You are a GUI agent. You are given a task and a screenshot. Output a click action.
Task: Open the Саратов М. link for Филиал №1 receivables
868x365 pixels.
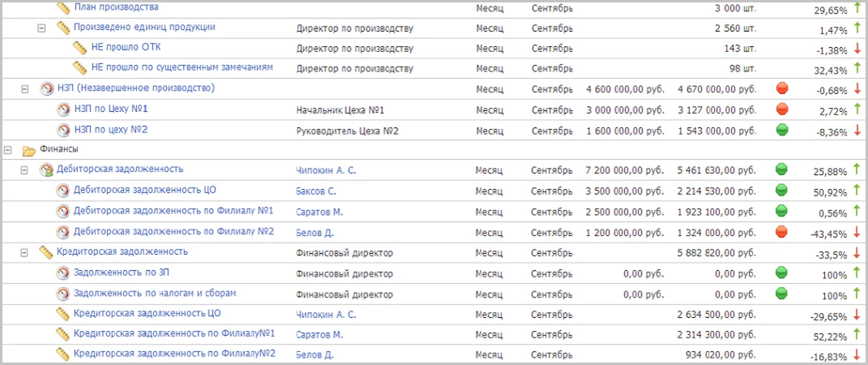click(x=319, y=212)
